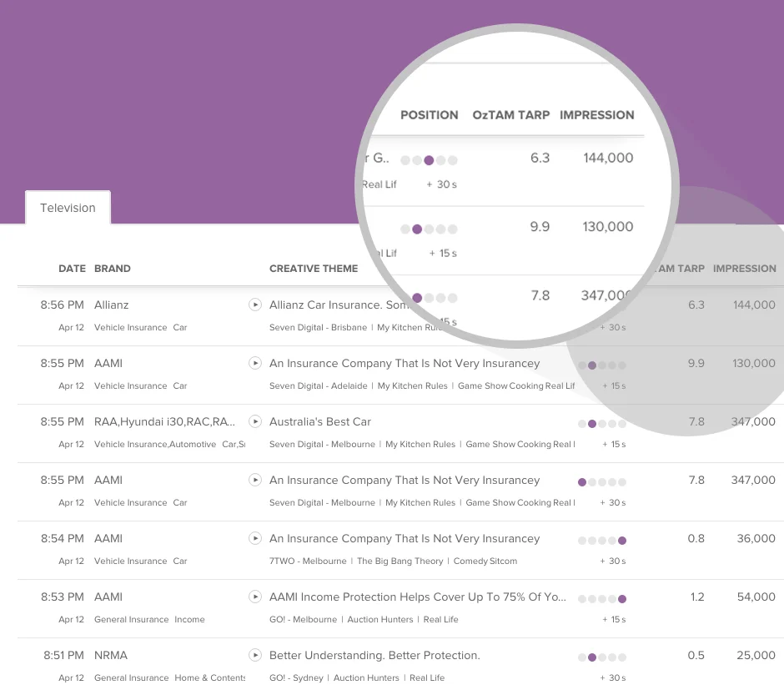
Task: Open the Television tab
Action: pyautogui.click(x=68, y=208)
